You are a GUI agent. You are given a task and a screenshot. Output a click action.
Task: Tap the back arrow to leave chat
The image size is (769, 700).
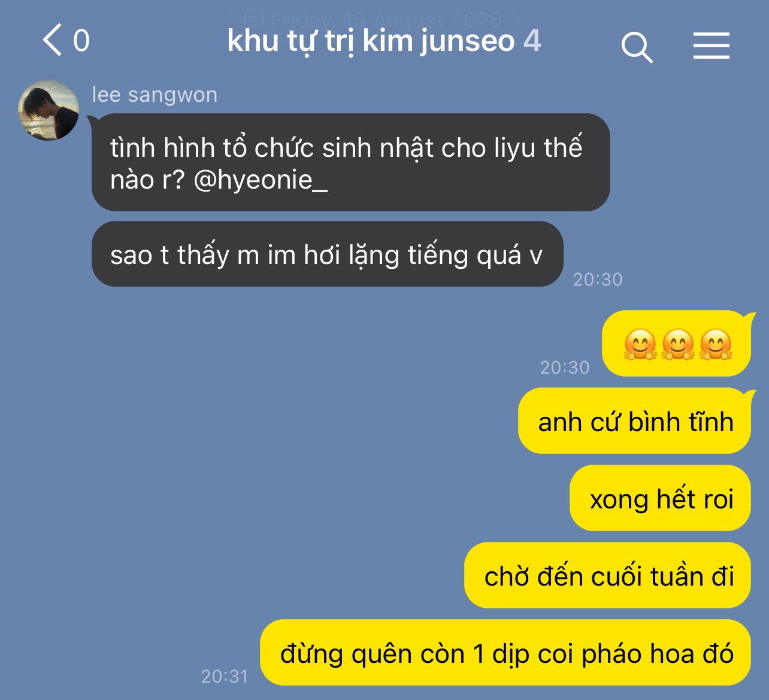[x=53, y=40]
